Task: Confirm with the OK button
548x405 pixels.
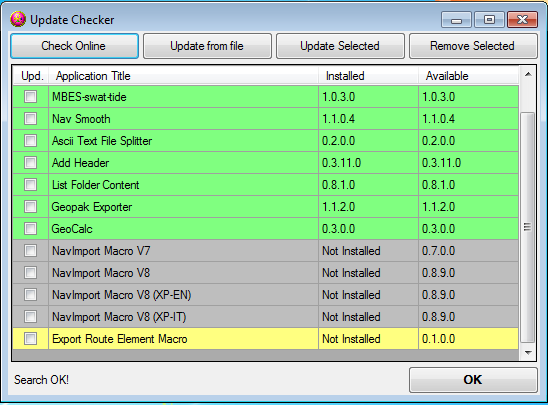Action: (473, 379)
